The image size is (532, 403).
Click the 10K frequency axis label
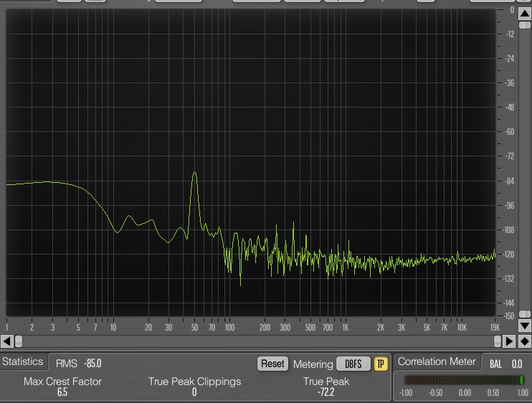tap(462, 328)
